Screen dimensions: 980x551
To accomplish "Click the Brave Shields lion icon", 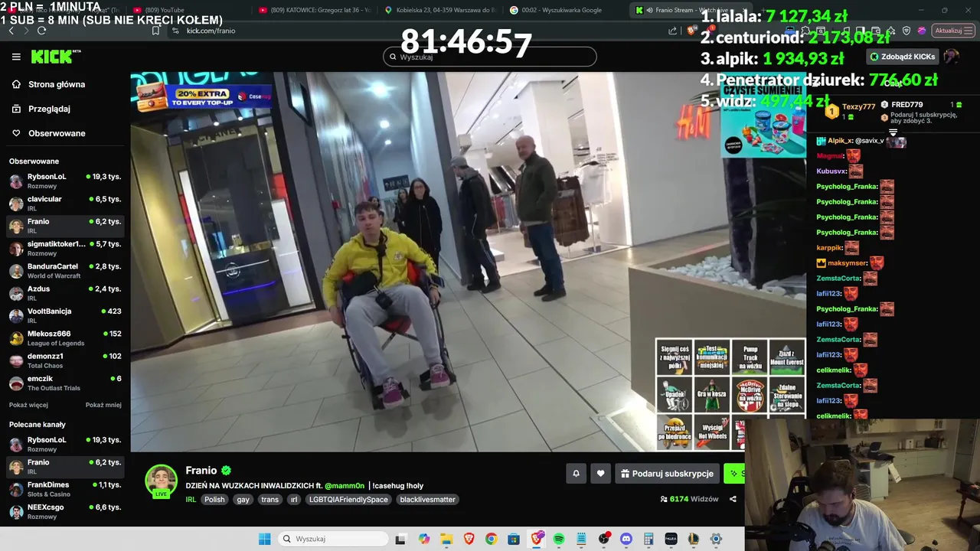I will coord(692,31).
